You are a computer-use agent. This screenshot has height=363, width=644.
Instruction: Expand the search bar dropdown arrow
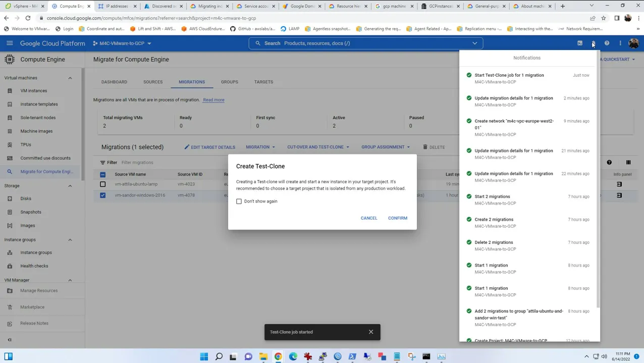[x=475, y=43]
